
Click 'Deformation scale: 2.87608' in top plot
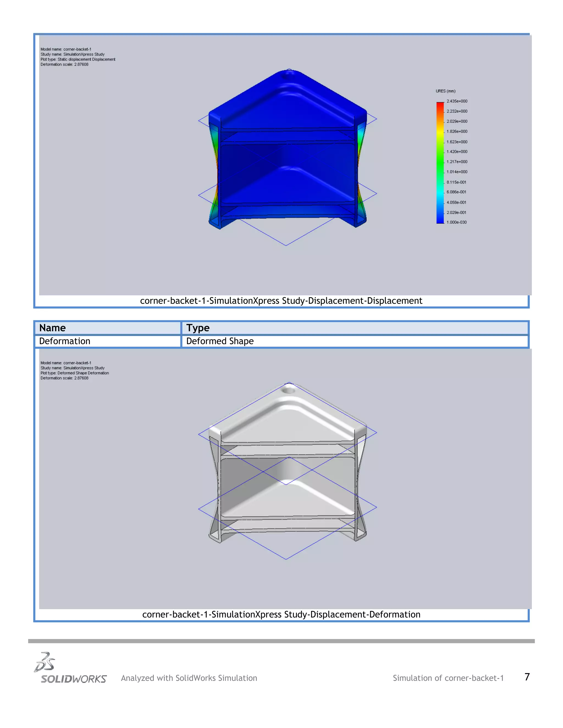point(64,64)
